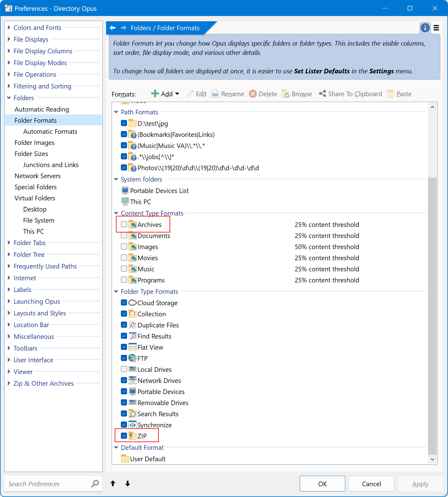Collapse the Path Formats group
Screen dimensions: 448x497
(116, 112)
